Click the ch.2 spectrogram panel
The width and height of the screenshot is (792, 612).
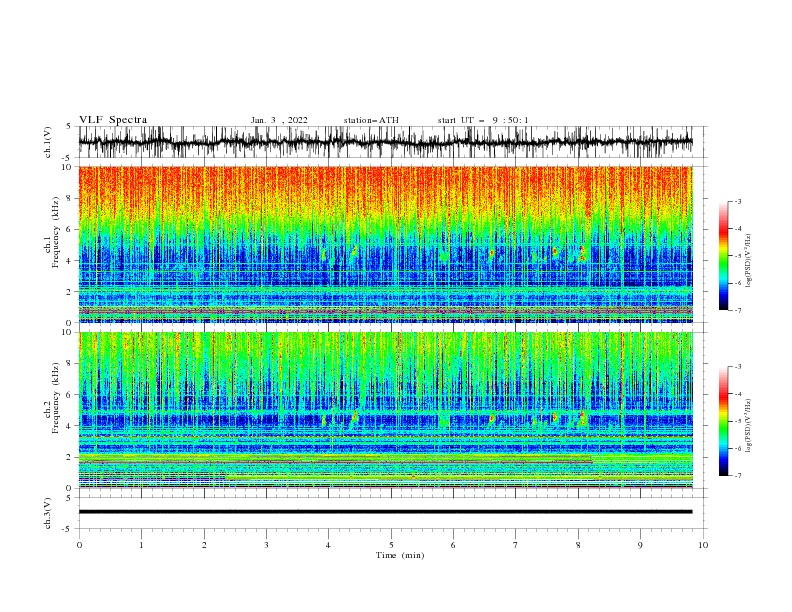(x=385, y=410)
